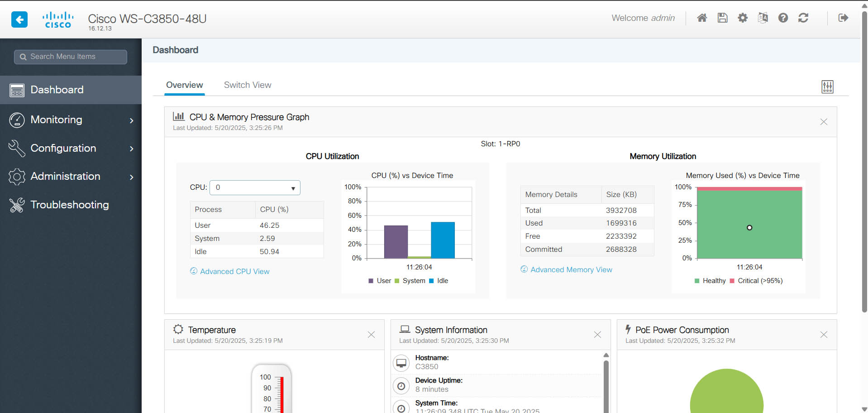868x413 pixels.
Task: Focus the Search Menu Items field
Action: coord(71,57)
